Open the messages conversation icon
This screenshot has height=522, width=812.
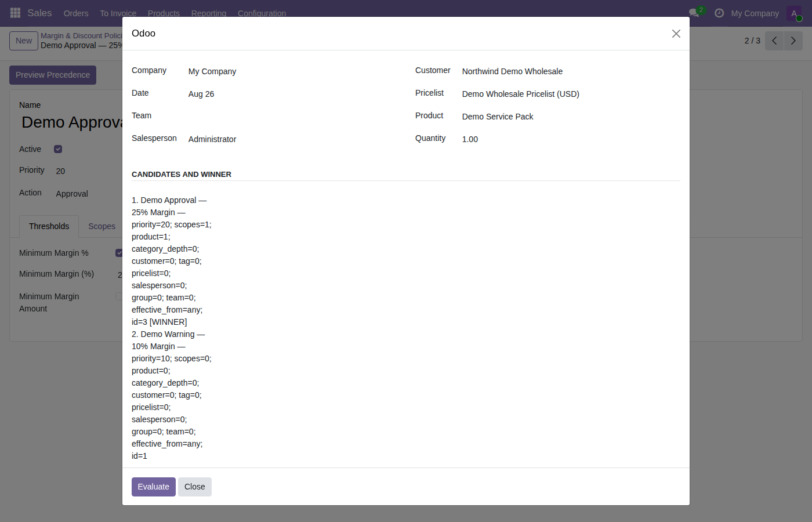click(x=694, y=13)
